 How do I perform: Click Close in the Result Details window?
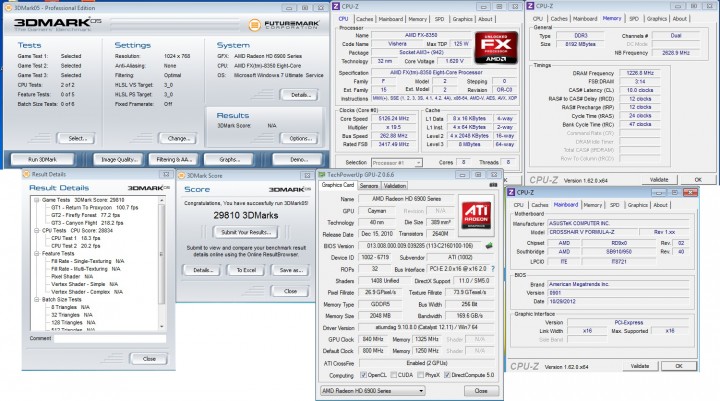(149, 359)
